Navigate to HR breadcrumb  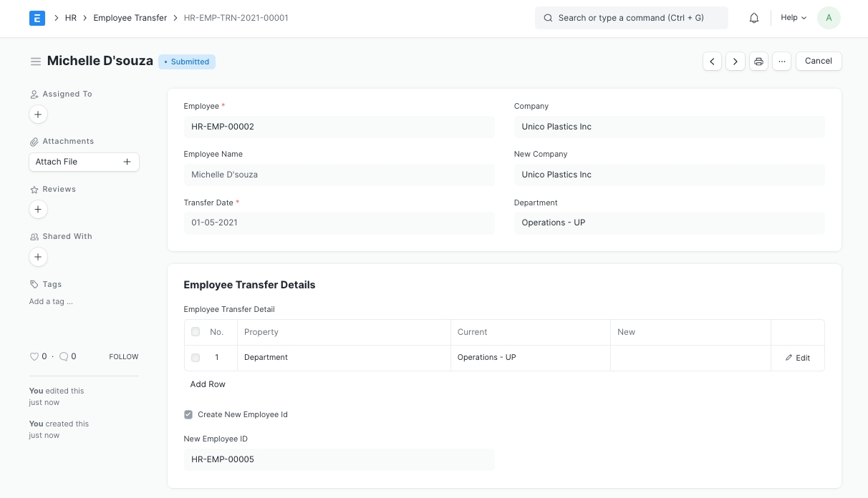(x=71, y=18)
